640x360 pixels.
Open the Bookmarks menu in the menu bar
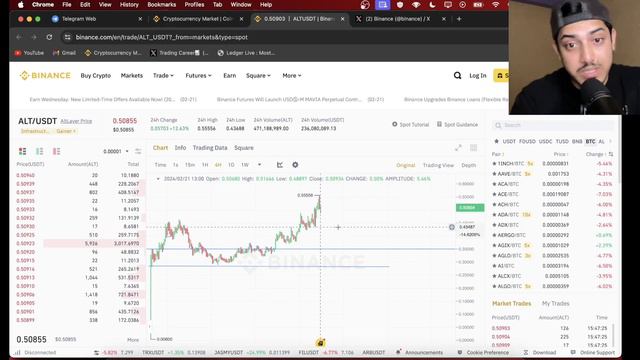click(x=161, y=5)
